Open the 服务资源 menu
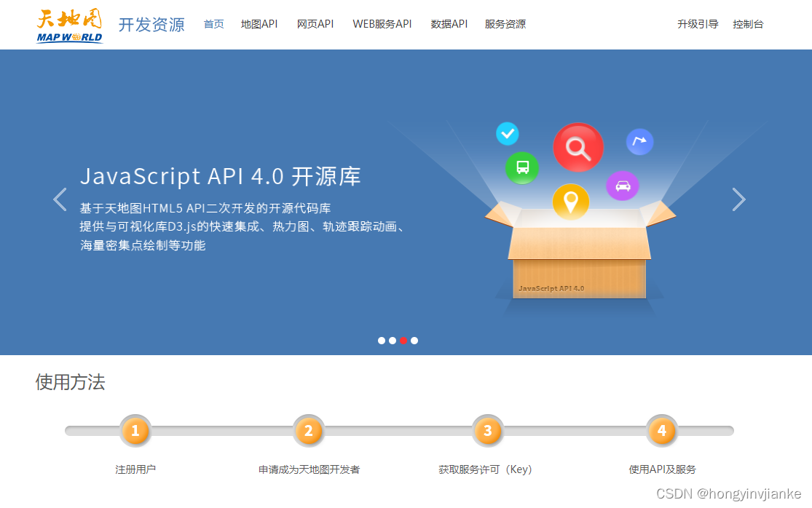 (505, 24)
